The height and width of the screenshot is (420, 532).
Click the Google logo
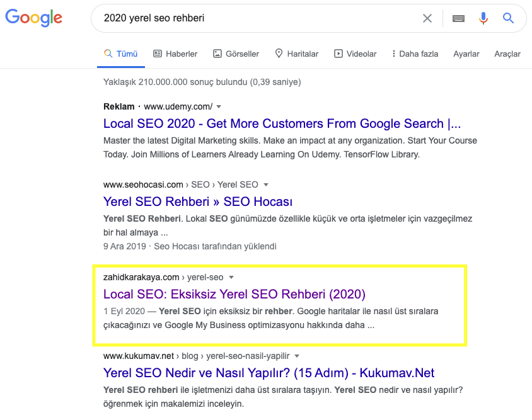[33, 18]
